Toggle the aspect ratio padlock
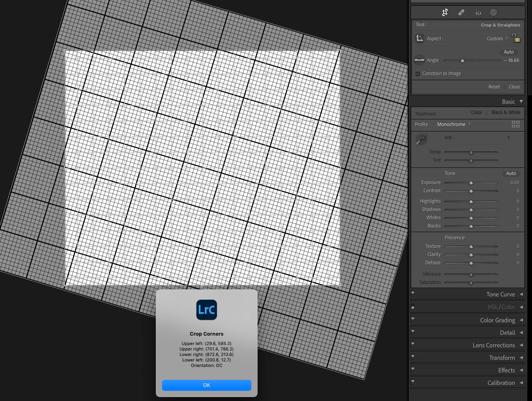 [x=516, y=38]
